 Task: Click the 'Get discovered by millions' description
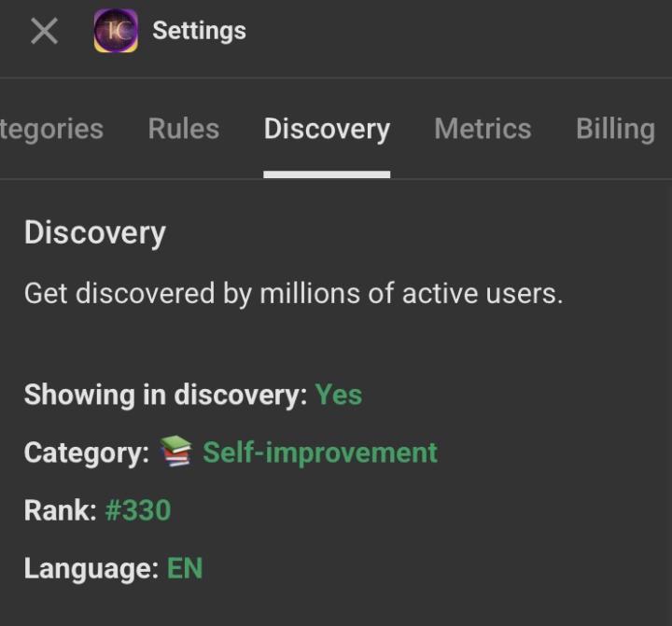(x=293, y=294)
